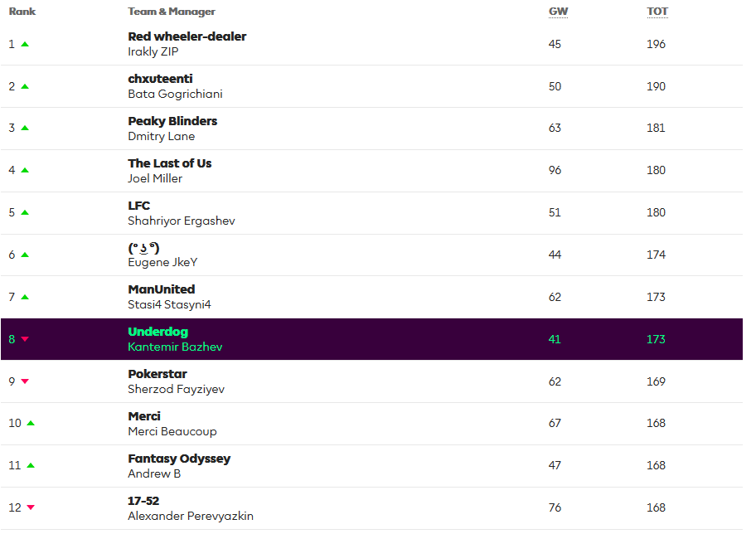Open the emoticon-named team by Eugene JkeY
The image size is (756, 534).
(143, 247)
